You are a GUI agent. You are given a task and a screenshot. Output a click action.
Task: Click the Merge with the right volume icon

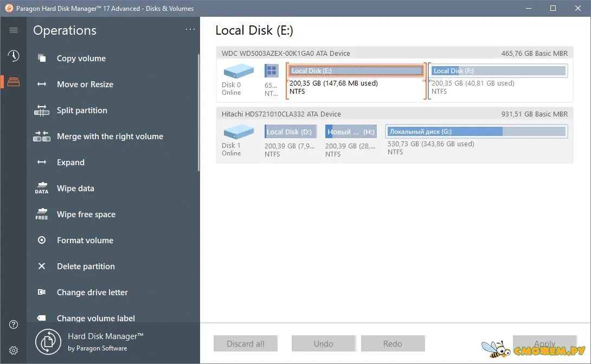(x=41, y=136)
